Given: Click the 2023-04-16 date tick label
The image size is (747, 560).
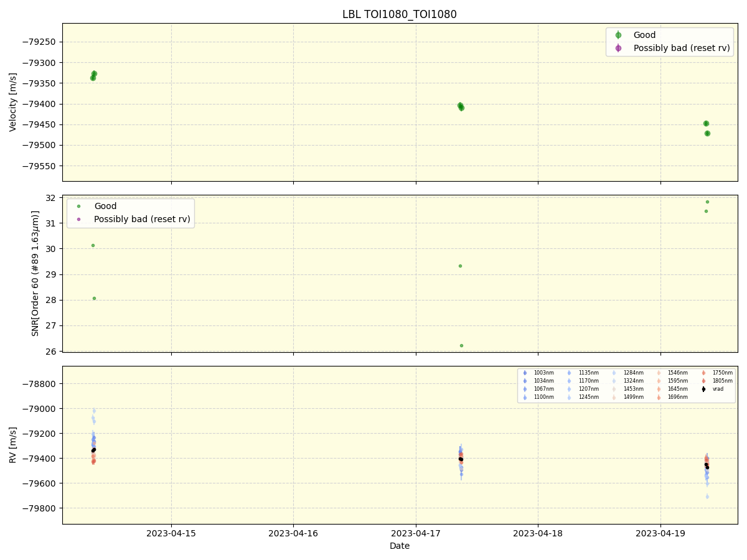Looking at the screenshot, I should [294, 533].
